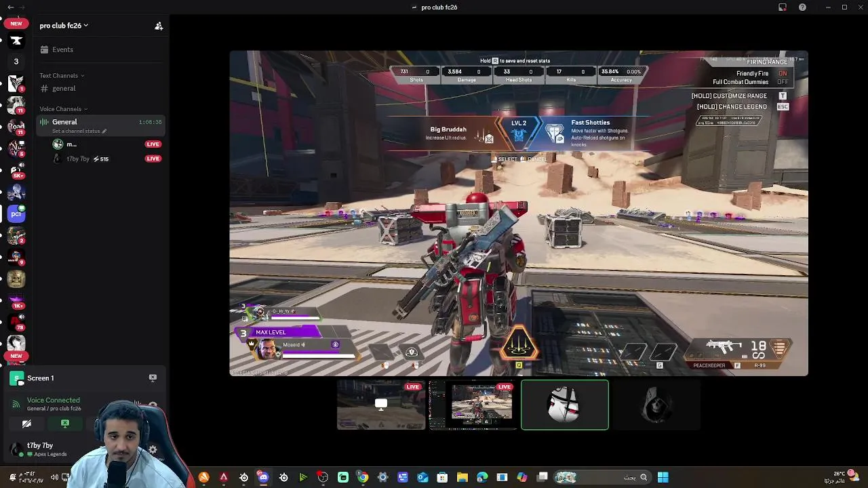This screenshot has height=488, width=868.
Task: Open Apex Legends red icon in taskbar
Action: tap(224, 477)
